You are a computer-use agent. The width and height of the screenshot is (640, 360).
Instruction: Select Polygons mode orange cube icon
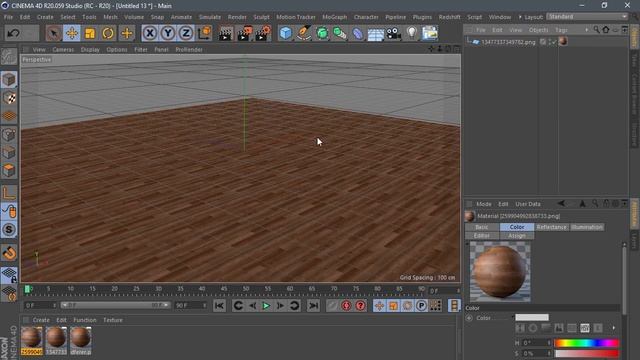click(9, 171)
